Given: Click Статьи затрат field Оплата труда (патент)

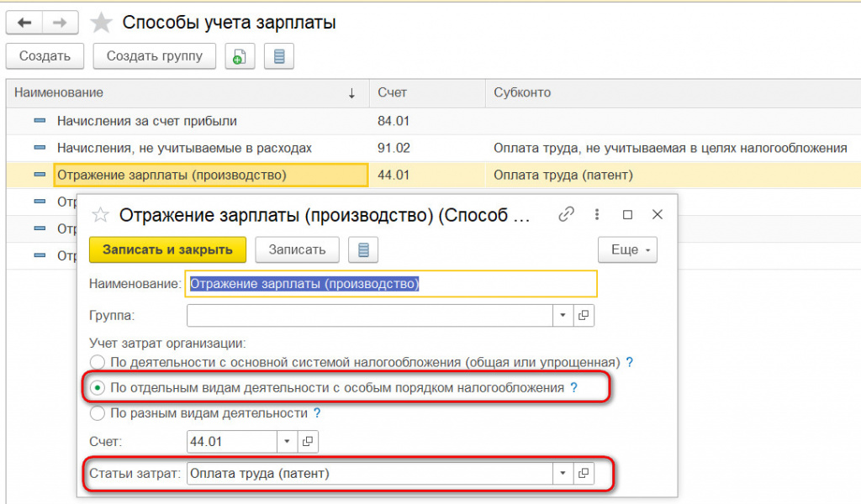Looking at the screenshot, I should coord(370,473).
